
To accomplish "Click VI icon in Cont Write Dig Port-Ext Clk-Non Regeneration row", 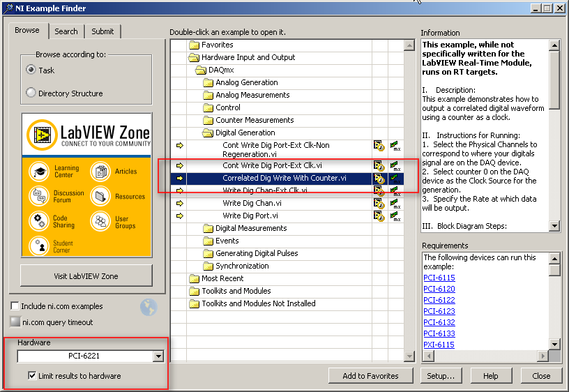I will (x=379, y=146).
